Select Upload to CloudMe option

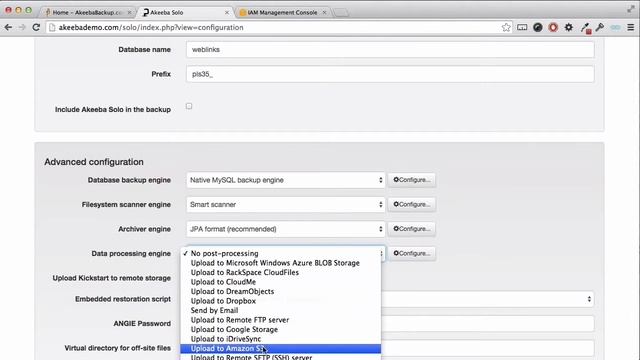[x=281, y=282]
